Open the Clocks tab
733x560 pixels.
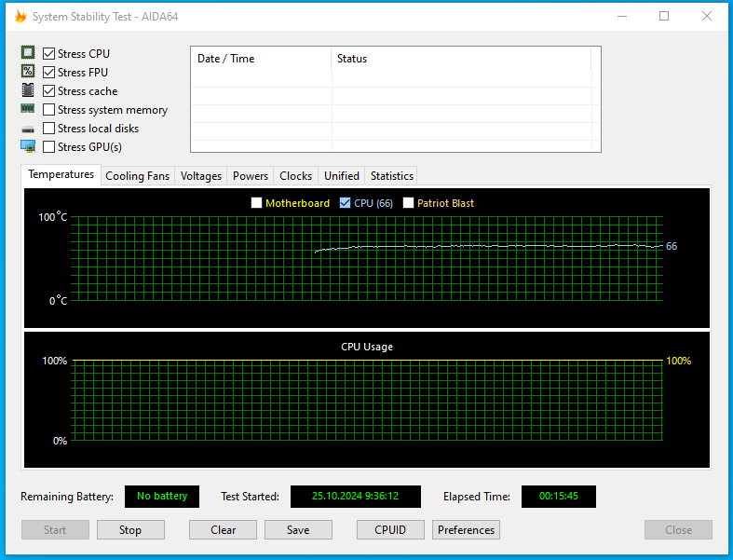(296, 176)
